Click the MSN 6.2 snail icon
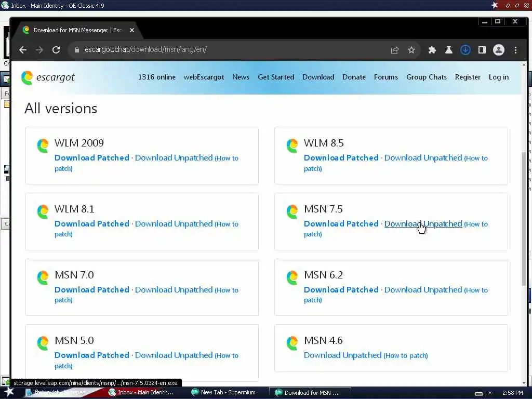The height and width of the screenshot is (399, 532). point(292,277)
